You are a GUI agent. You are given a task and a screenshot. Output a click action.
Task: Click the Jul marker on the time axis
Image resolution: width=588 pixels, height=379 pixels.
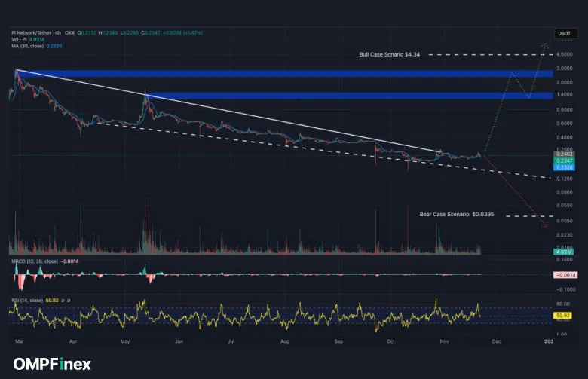click(231, 341)
